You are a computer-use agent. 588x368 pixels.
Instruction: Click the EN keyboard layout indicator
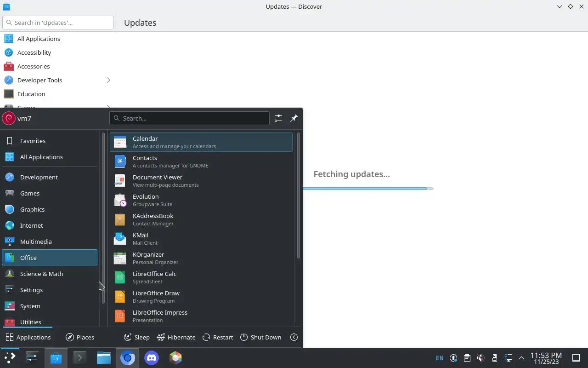(x=440, y=358)
